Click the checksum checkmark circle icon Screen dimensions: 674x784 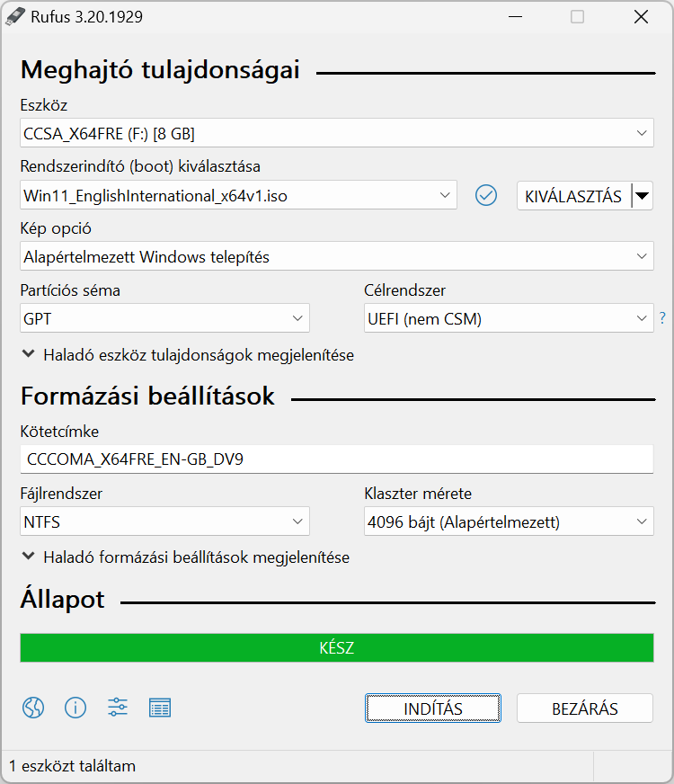coord(485,195)
